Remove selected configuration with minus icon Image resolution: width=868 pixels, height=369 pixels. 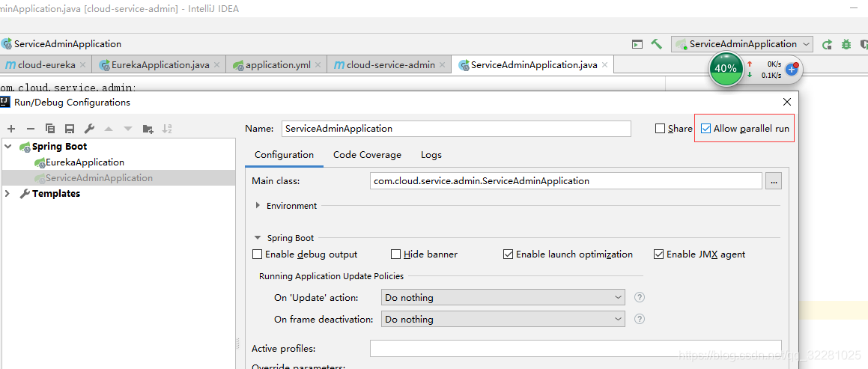coord(31,129)
